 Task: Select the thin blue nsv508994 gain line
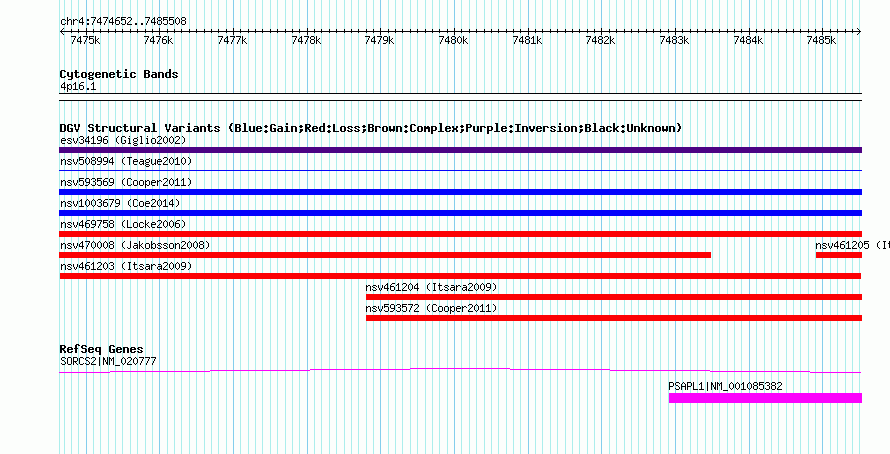460,170
